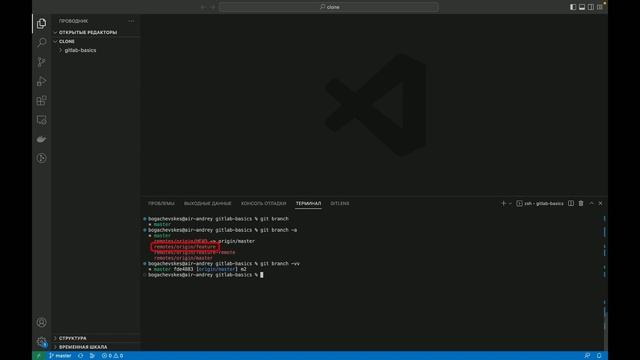The image size is (640, 360).
Task: Synchronize changes icon in status bar
Action: pos(80,356)
